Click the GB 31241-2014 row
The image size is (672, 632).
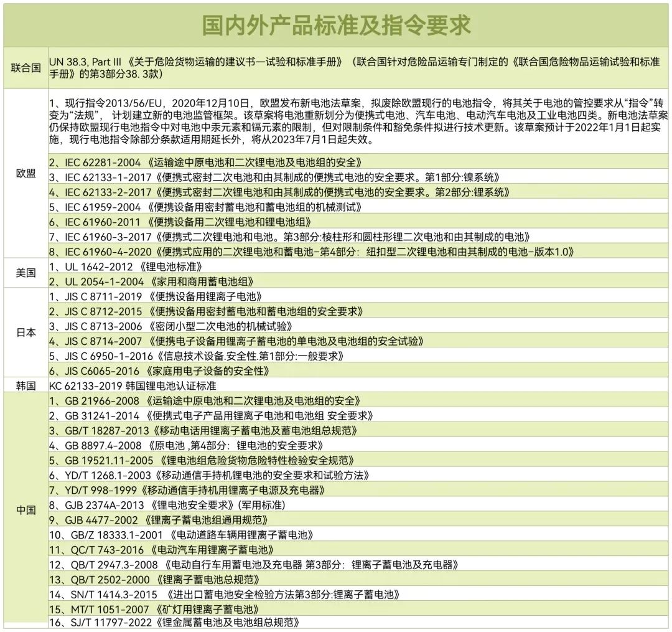(210, 415)
